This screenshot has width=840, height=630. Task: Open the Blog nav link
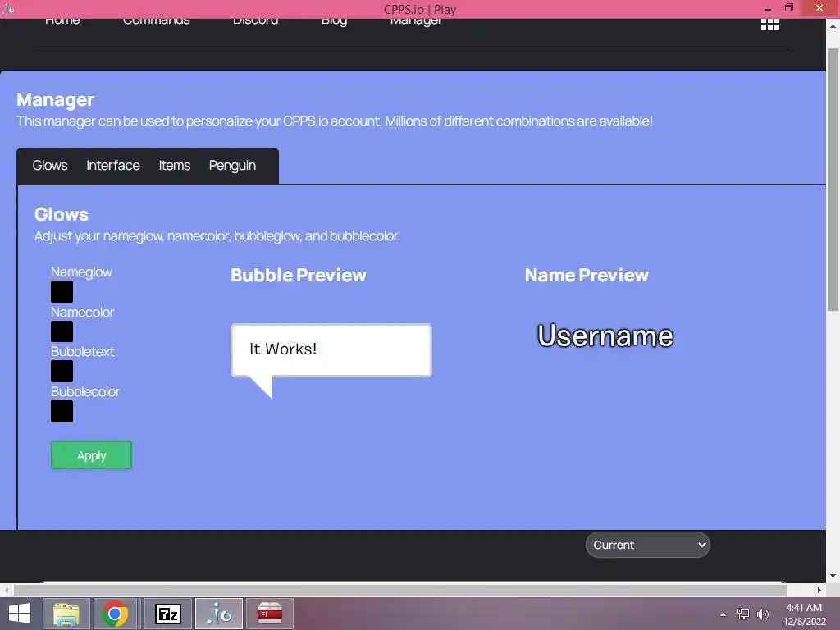click(x=335, y=22)
